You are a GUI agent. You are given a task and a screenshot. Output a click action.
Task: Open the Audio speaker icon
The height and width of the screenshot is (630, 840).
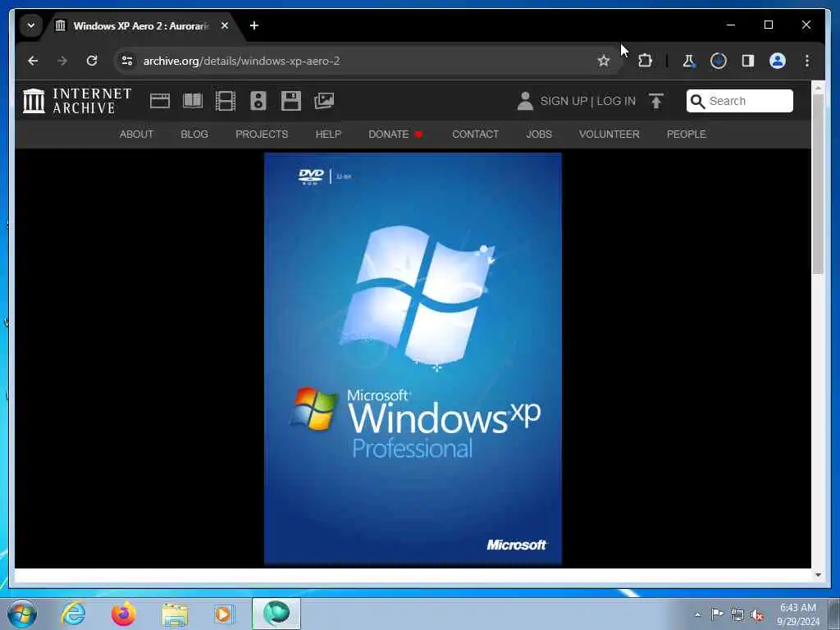coord(258,101)
